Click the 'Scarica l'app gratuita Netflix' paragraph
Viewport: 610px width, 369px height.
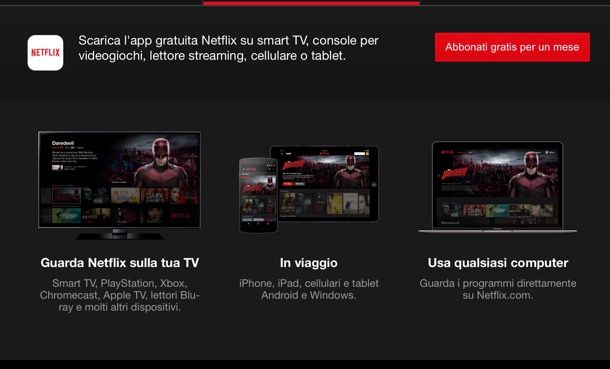click(x=228, y=48)
